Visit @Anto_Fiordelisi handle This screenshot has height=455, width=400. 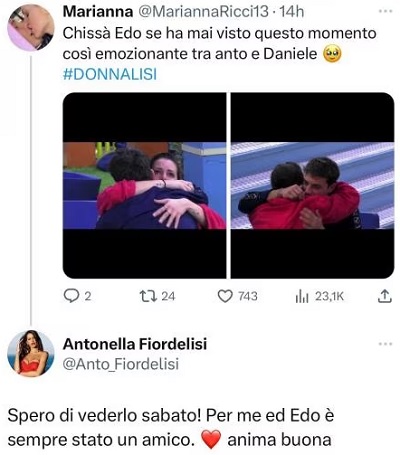(121, 364)
